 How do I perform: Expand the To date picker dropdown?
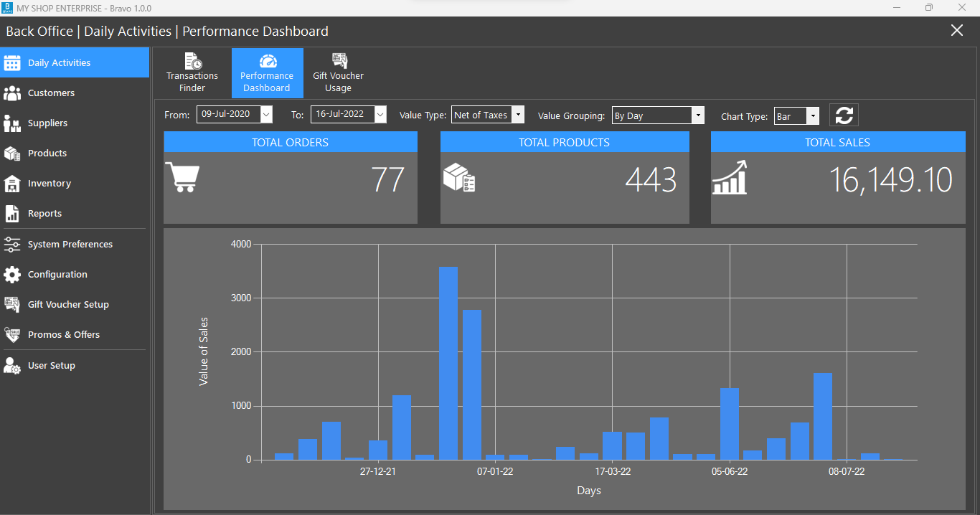coord(380,114)
